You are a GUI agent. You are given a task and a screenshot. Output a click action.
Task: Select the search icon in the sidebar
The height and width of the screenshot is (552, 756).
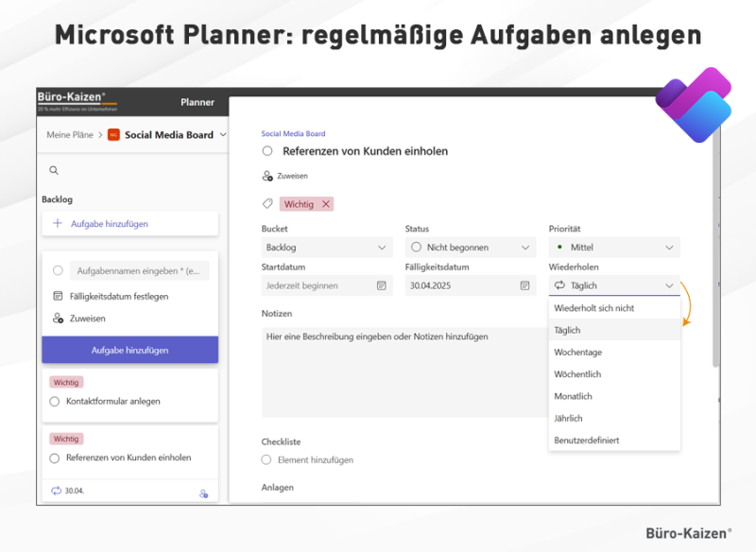54,170
